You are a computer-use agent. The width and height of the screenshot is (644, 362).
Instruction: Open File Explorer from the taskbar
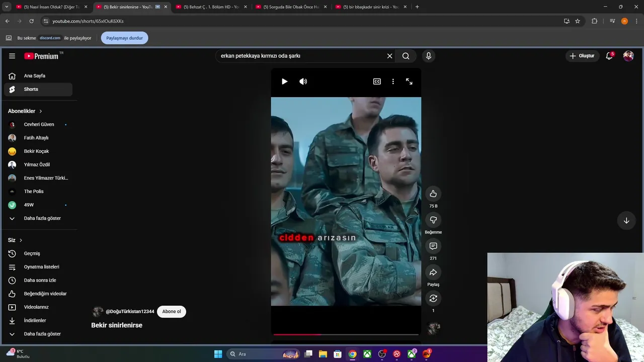[x=323, y=354]
